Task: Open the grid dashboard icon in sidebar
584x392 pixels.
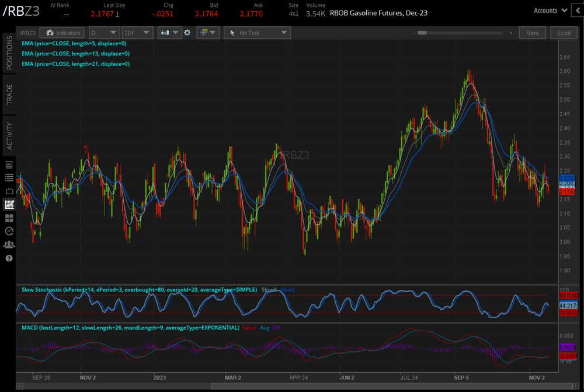Action: click(x=9, y=218)
